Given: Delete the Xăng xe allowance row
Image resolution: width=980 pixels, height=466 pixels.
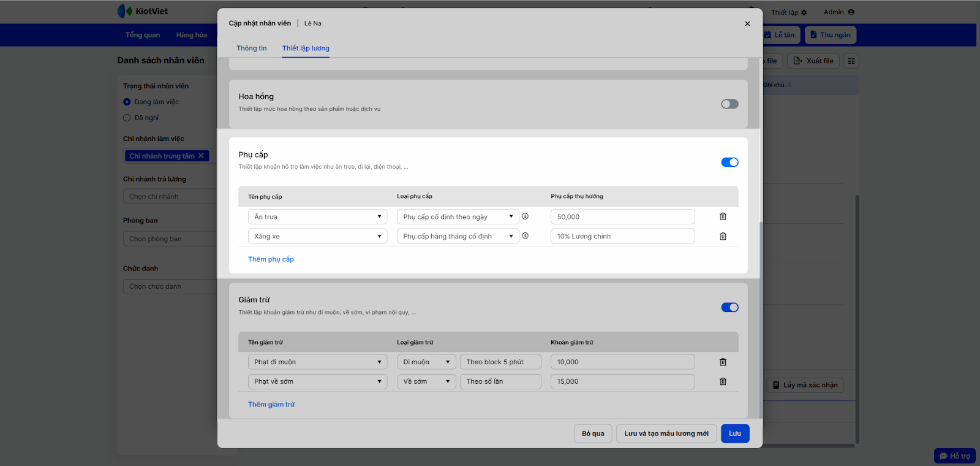Looking at the screenshot, I should point(723,236).
